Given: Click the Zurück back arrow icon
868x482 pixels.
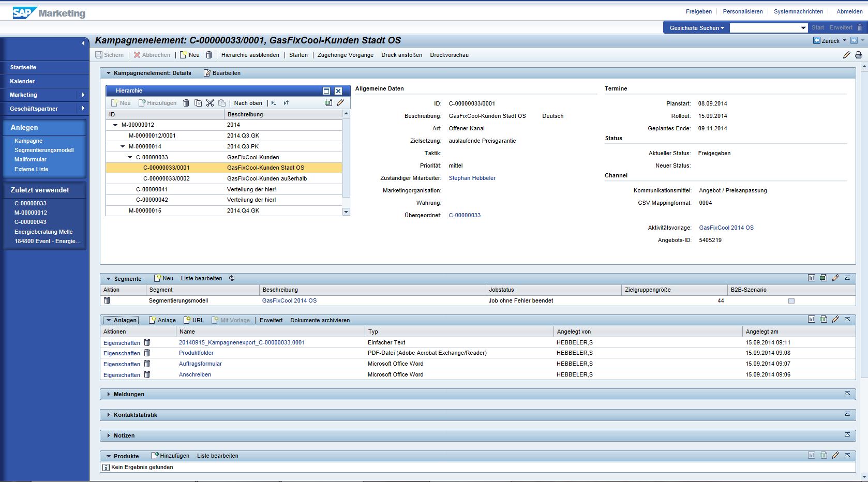Looking at the screenshot, I should pyautogui.click(x=817, y=40).
